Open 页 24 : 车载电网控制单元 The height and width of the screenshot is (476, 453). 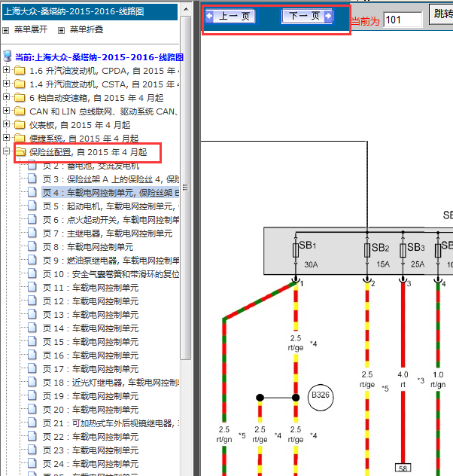tap(90, 464)
